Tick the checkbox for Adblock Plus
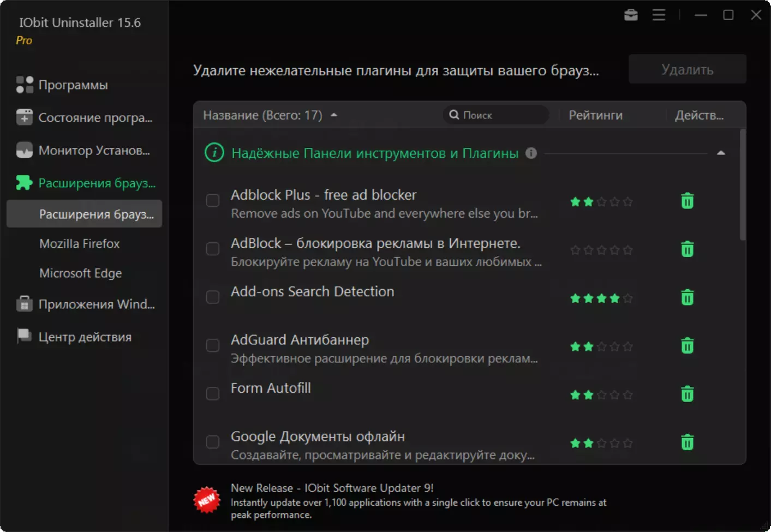Viewport: 771px width, 532px height. click(213, 201)
